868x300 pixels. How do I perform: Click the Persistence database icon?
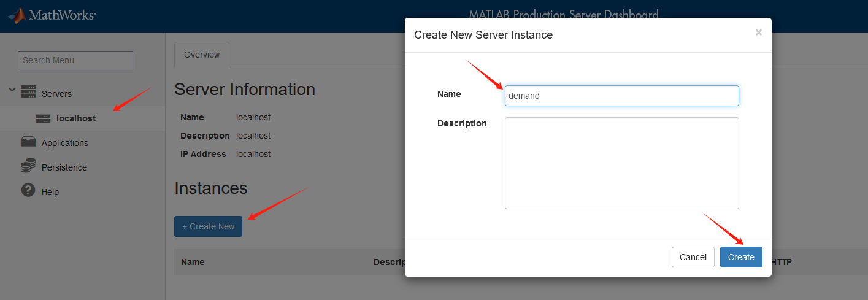tap(28, 166)
